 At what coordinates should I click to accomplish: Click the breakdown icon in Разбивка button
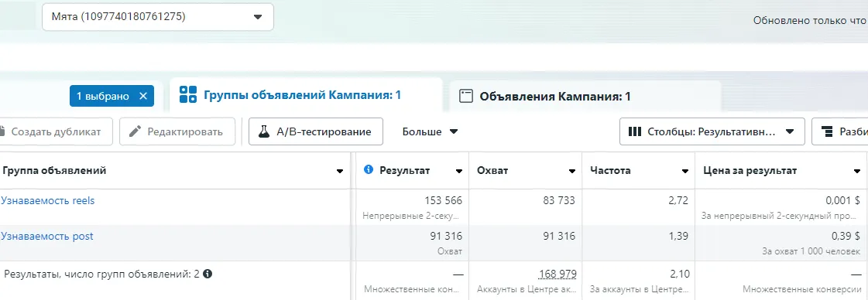pyautogui.click(x=828, y=132)
